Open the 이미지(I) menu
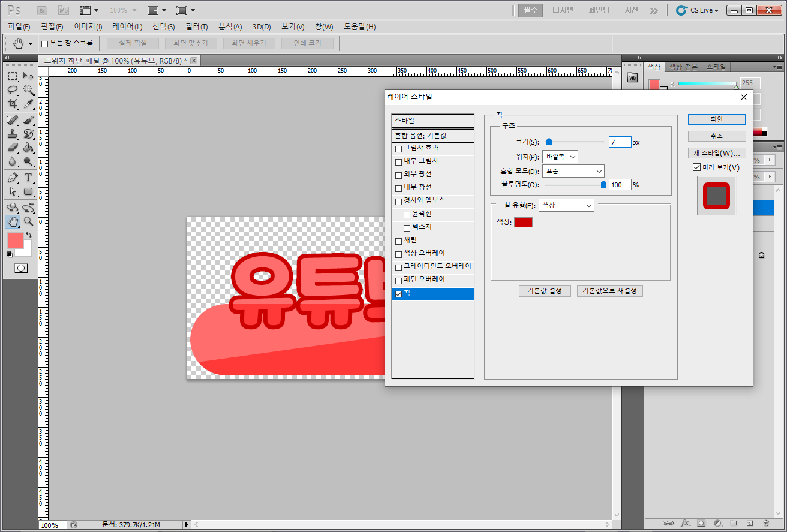Viewport: 787px width, 532px height. pyautogui.click(x=88, y=27)
